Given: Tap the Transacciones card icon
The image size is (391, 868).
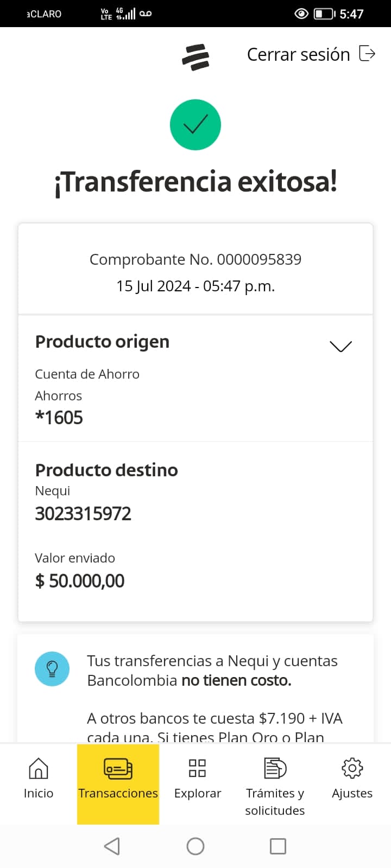Looking at the screenshot, I should (118, 768).
